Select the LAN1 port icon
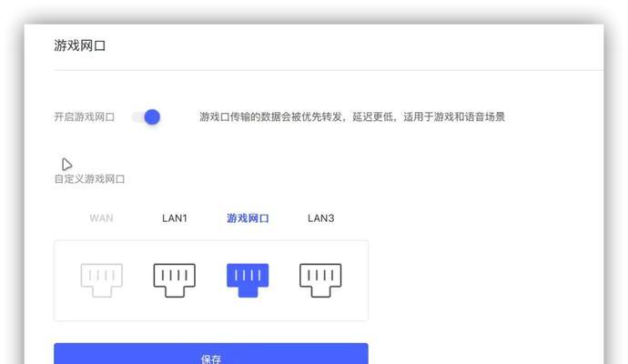Viewport: 628px width, 364px height. (x=175, y=280)
